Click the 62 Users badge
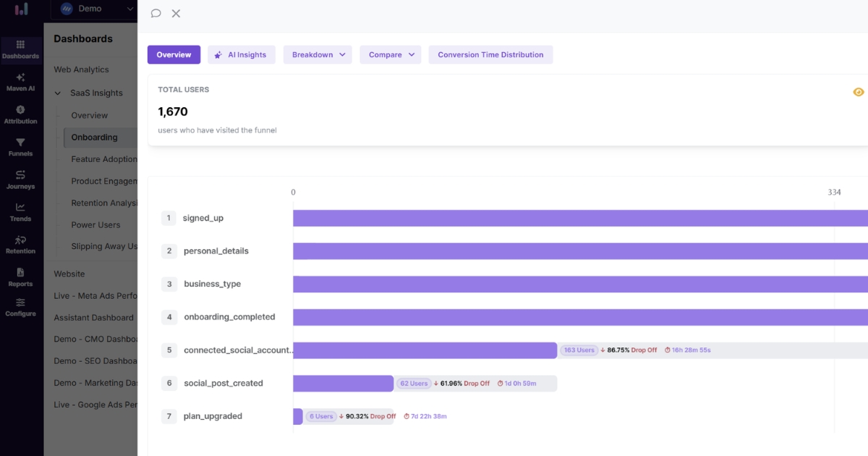Image resolution: width=868 pixels, height=456 pixels. pos(414,384)
